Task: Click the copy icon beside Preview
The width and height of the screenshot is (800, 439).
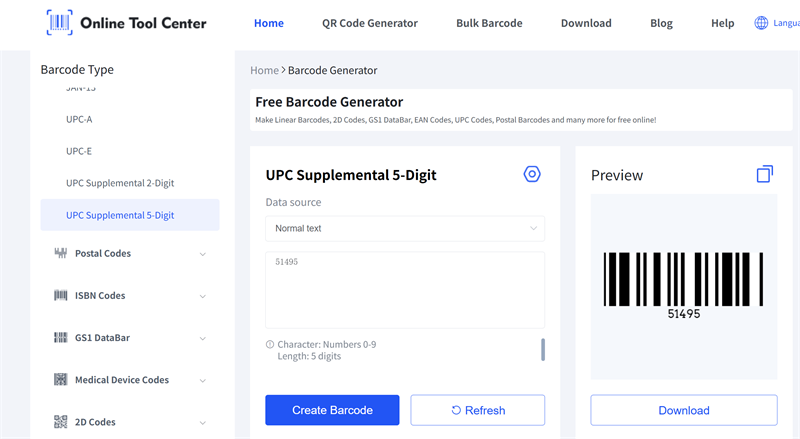Action: pos(765,174)
